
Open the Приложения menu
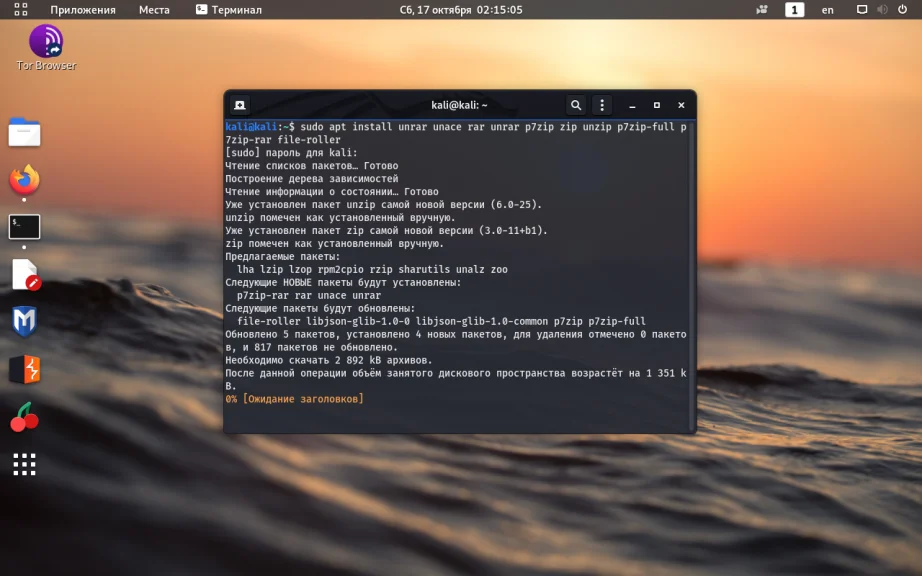point(83,10)
